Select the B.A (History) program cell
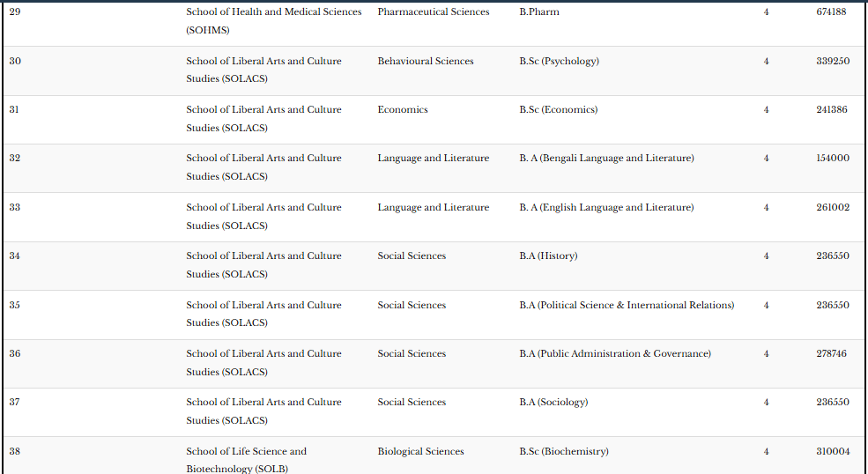The image size is (868, 474). coord(548,256)
